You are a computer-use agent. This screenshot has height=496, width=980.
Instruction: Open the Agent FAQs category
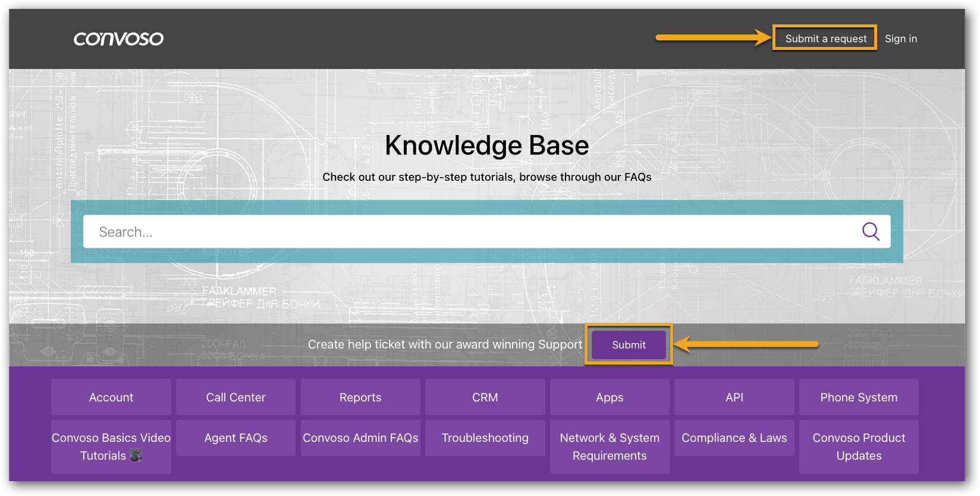[235, 438]
